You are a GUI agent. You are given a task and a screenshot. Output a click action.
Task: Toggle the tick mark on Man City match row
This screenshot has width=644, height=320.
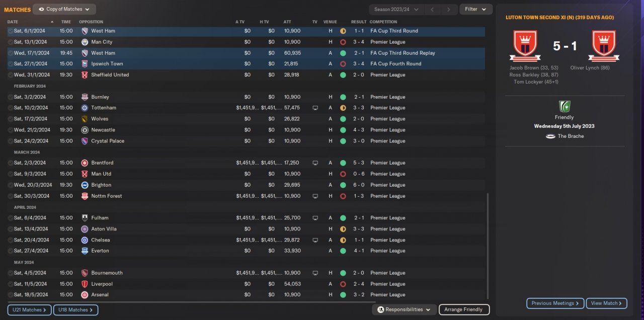pos(10,42)
